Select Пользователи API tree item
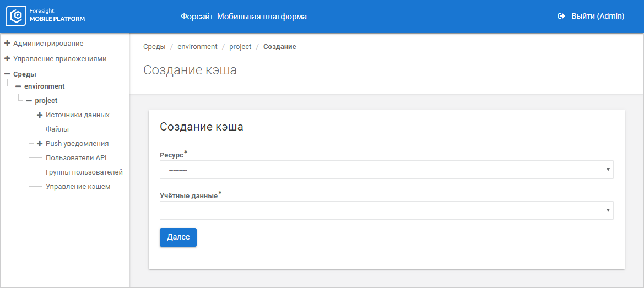Screen dimensions: 644x288 point(76,158)
